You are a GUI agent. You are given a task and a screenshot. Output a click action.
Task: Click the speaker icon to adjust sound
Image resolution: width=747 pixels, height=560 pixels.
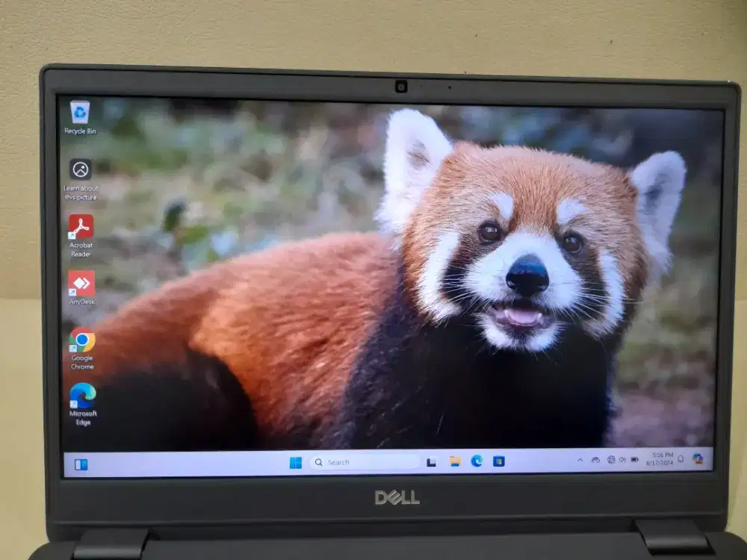click(623, 461)
